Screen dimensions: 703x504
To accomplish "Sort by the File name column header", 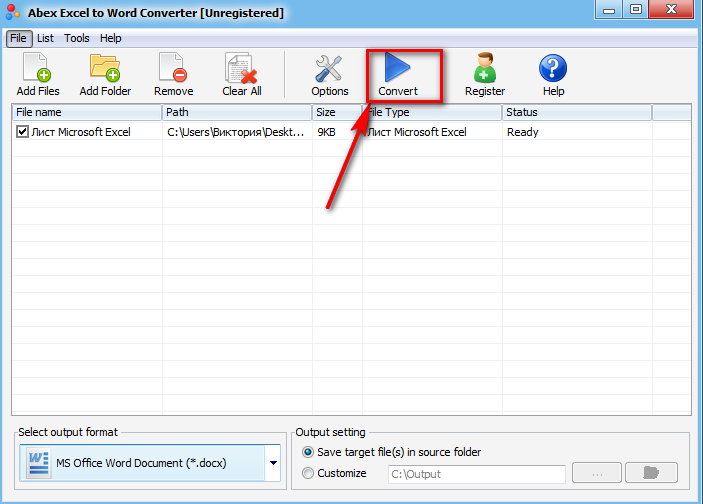I will [x=87, y=112].
